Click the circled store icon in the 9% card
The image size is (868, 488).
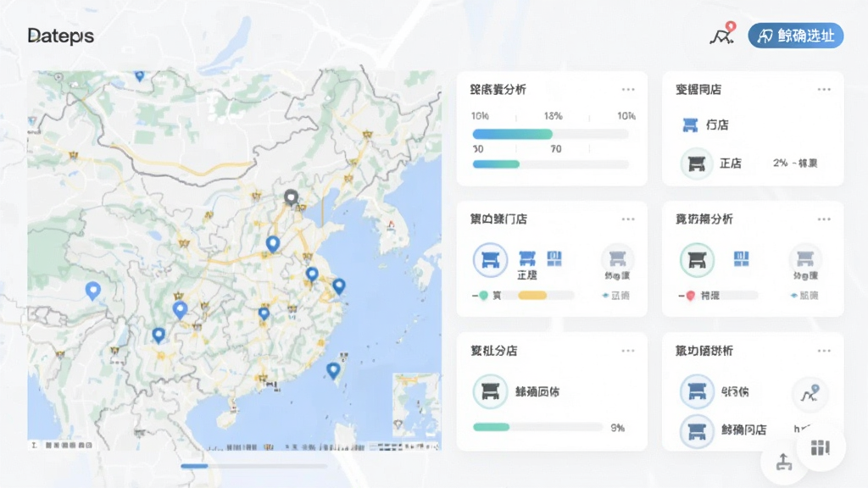[491, 391]
